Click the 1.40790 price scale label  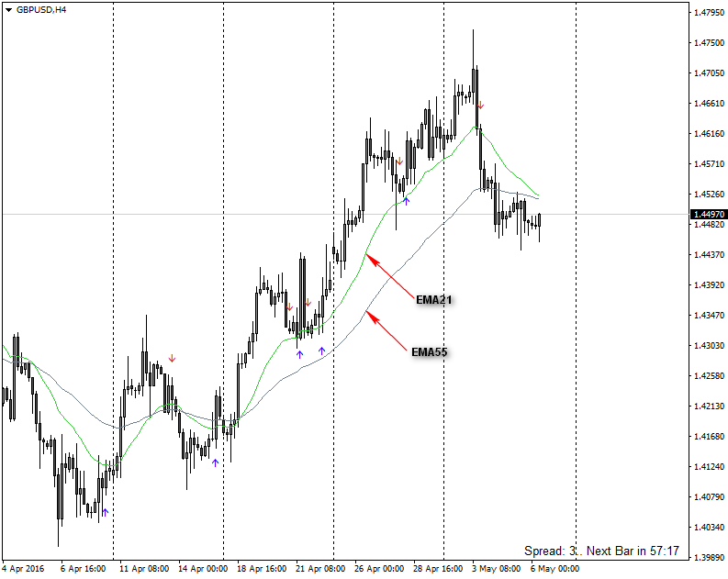point(709,497)
